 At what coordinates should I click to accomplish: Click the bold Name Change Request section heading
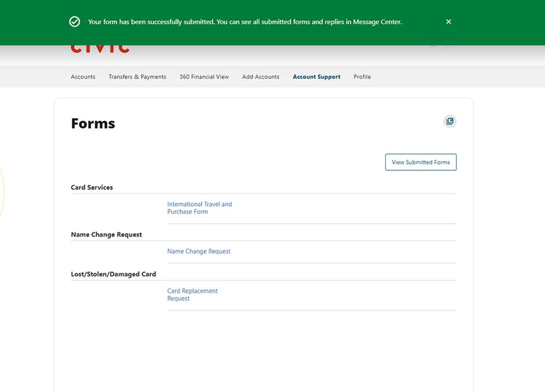point(107,235)
